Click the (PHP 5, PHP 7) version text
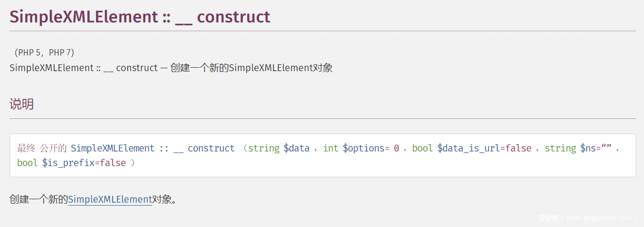Viewport: 644px width, 227px height. point(44,52)
